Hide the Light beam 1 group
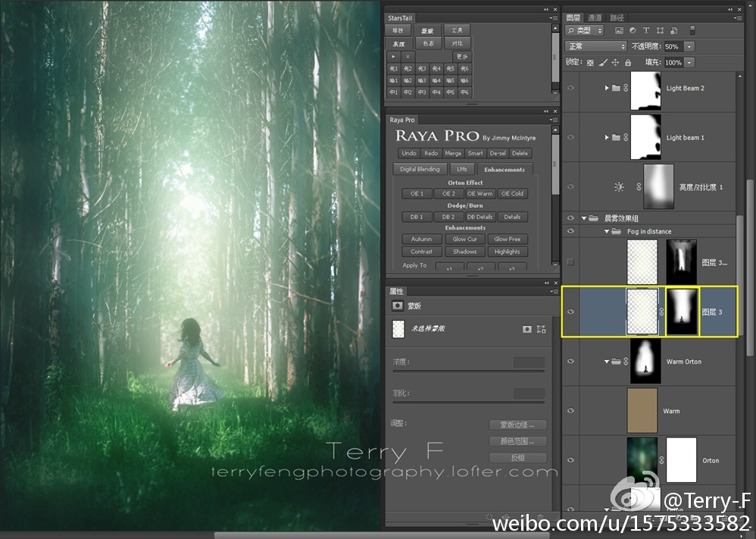The image size is (756, 539). [571, 137]
